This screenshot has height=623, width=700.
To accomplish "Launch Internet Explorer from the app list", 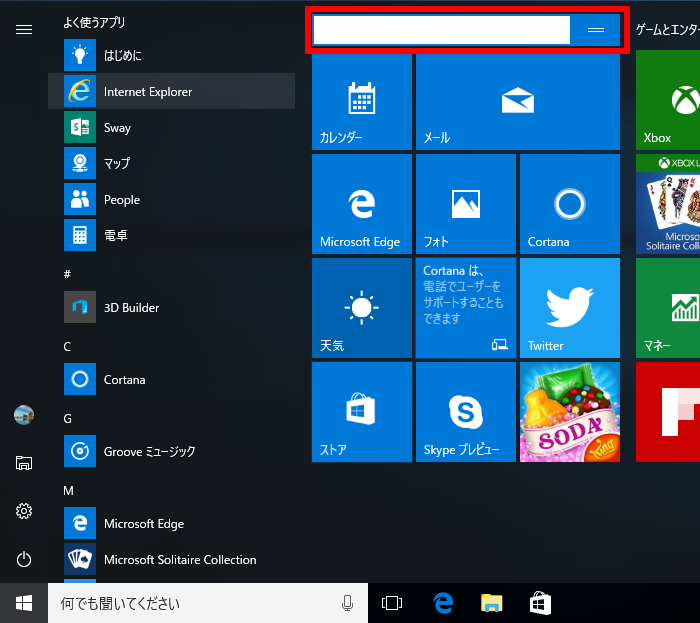I will click(171, 91).
